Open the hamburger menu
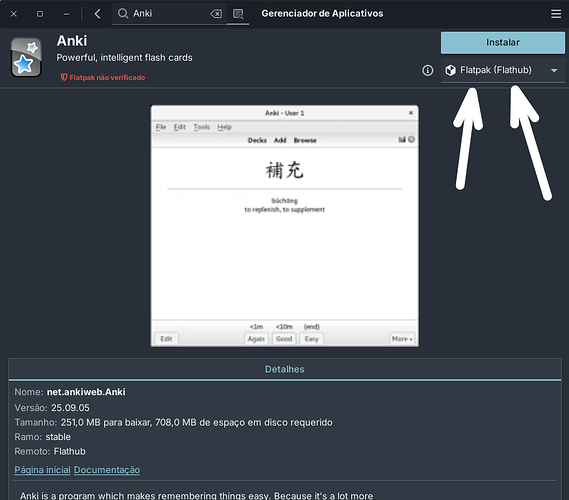This screenshot has height=500, width=569. 556,14
